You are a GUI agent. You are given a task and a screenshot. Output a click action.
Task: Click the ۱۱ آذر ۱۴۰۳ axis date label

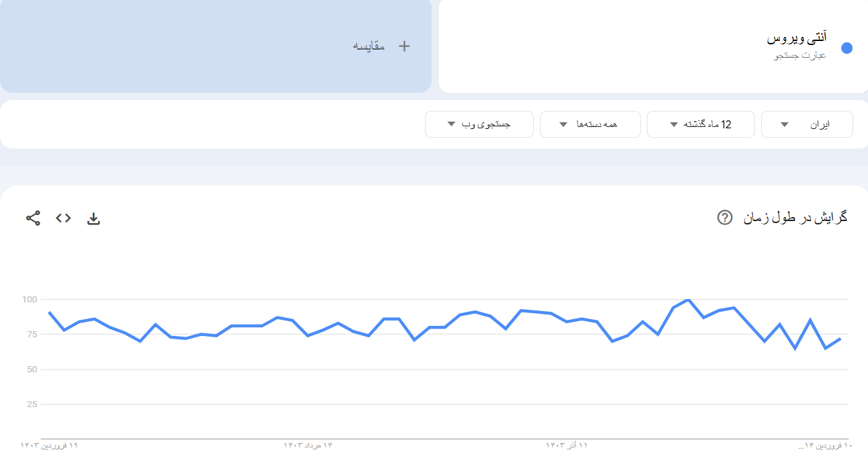[x=566, y=445]
